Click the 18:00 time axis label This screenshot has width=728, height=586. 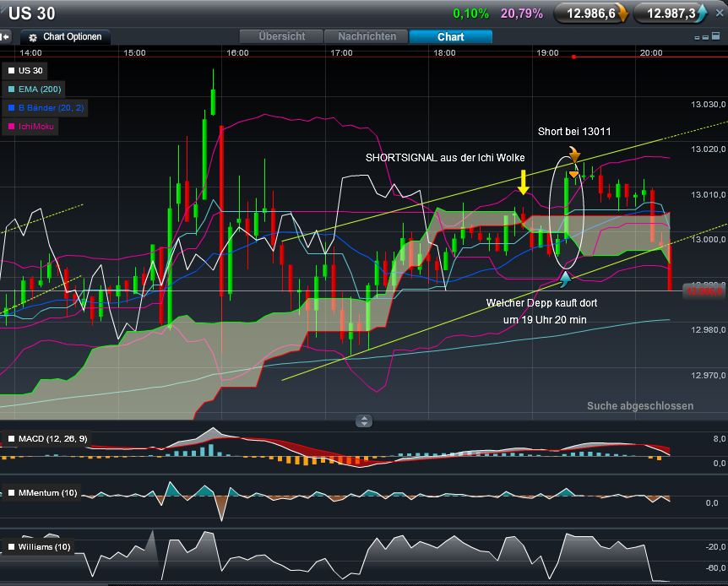444,52
